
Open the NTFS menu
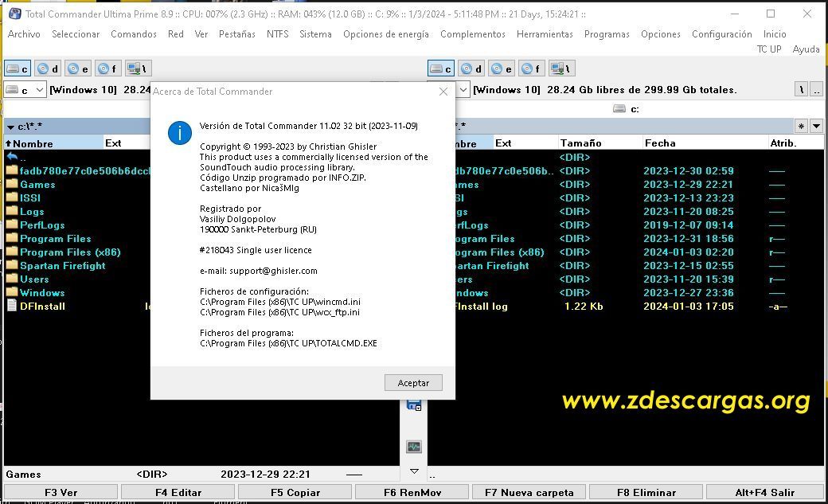[278, 33]
